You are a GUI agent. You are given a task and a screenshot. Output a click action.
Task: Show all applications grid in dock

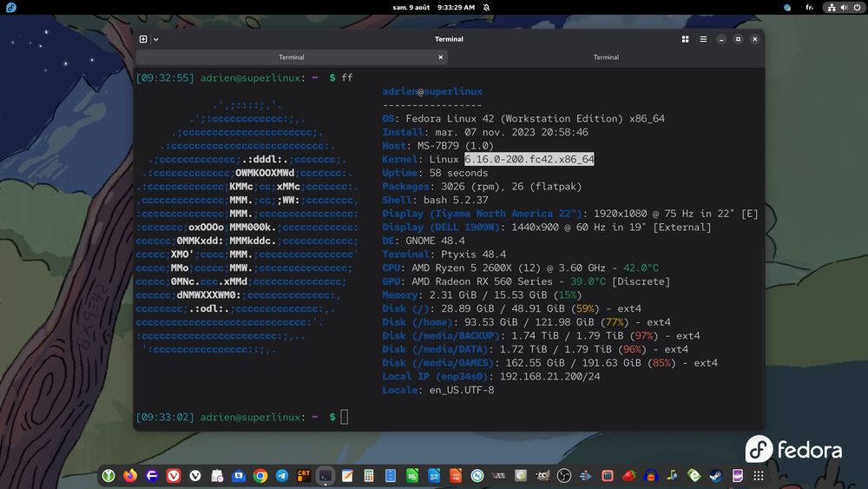click(x=759, y=475)
